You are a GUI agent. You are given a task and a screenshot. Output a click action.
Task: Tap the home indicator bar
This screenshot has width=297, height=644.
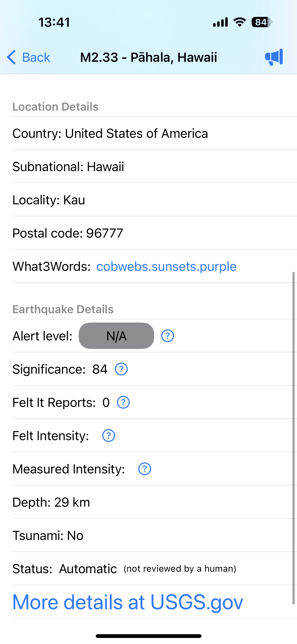[x=148, y=636]
